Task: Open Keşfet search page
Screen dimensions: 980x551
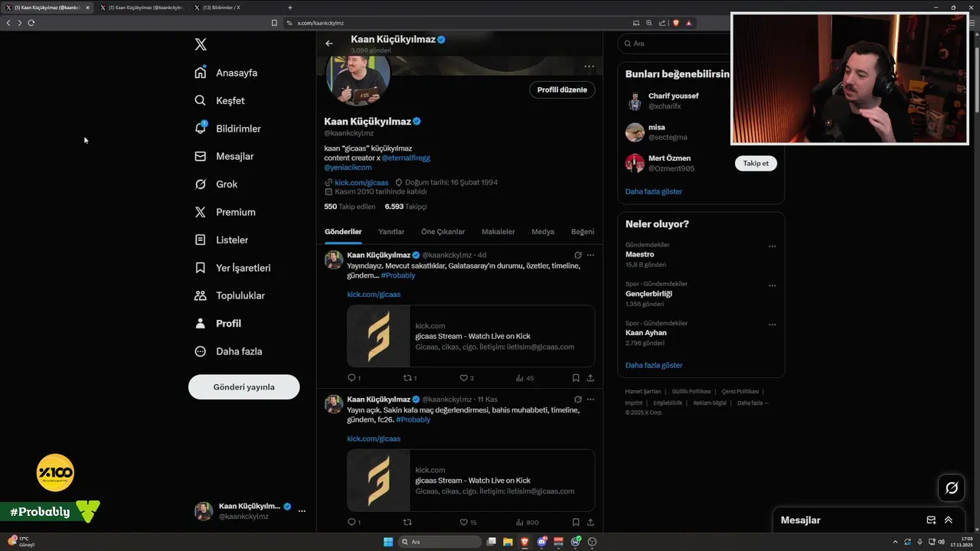Action: (x=220, y=100)
